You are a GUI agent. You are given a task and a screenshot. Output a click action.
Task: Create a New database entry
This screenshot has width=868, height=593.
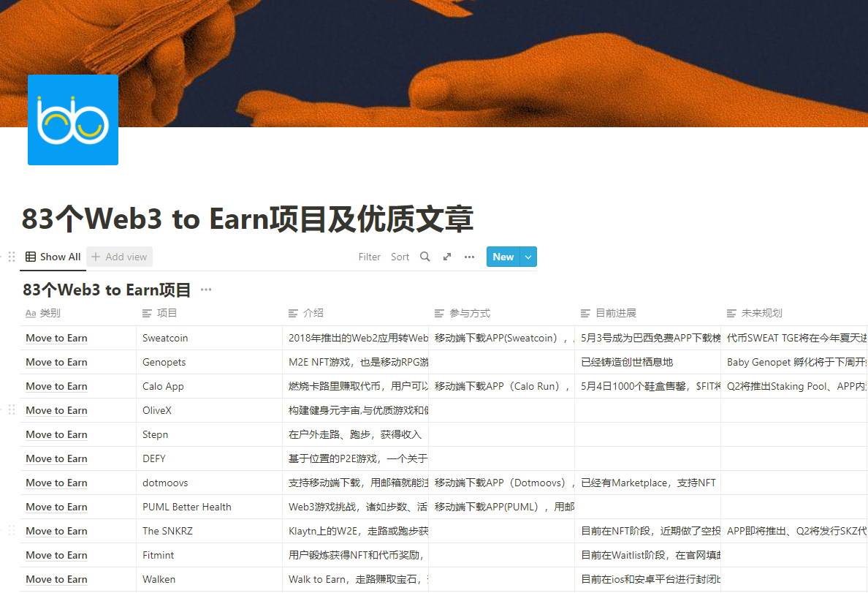coord(503,257)
